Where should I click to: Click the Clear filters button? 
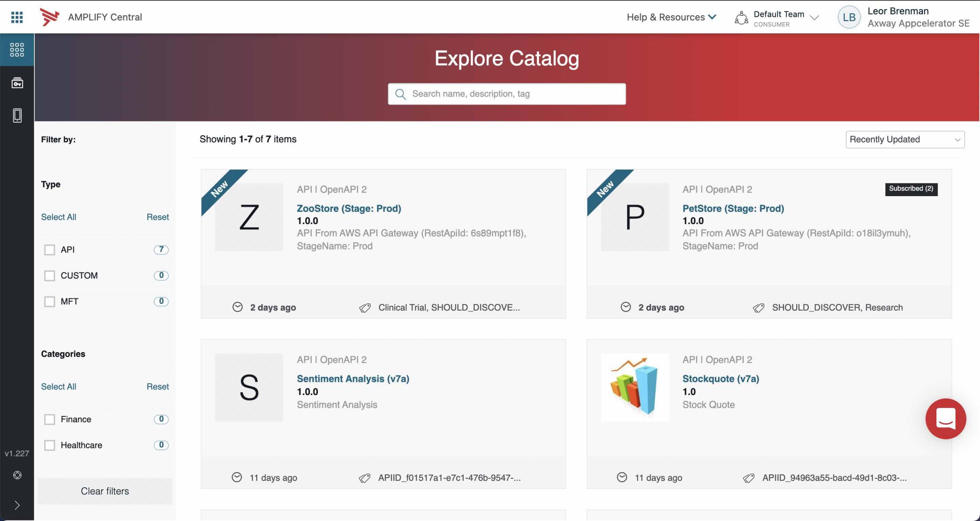[105, 491]
